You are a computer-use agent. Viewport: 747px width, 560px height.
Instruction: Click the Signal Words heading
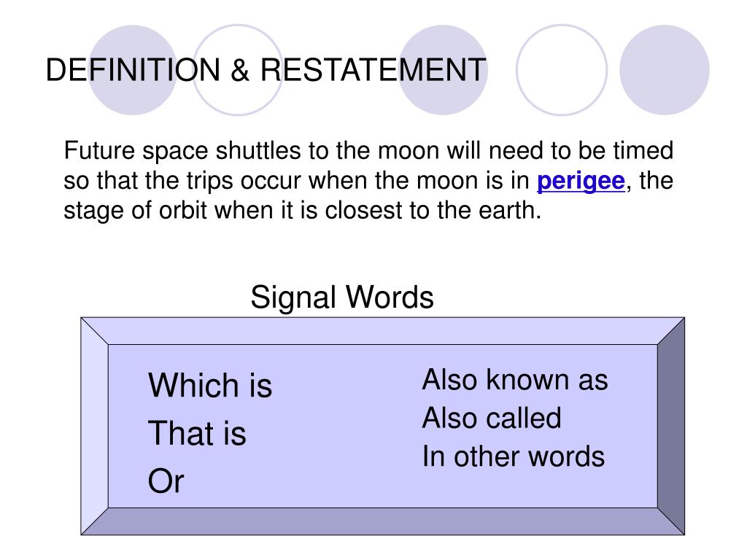(342, 297)
